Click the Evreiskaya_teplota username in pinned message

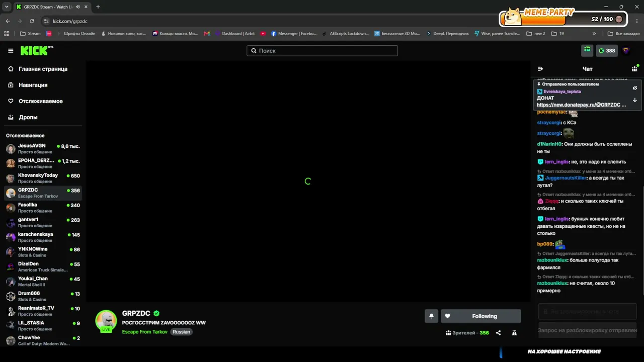pyautogui.click(x=562, y=92)
